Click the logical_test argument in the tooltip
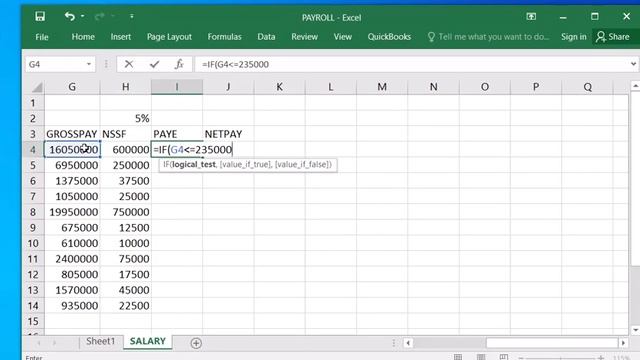Screen dimensions: 640x360 tap(193, 164)
